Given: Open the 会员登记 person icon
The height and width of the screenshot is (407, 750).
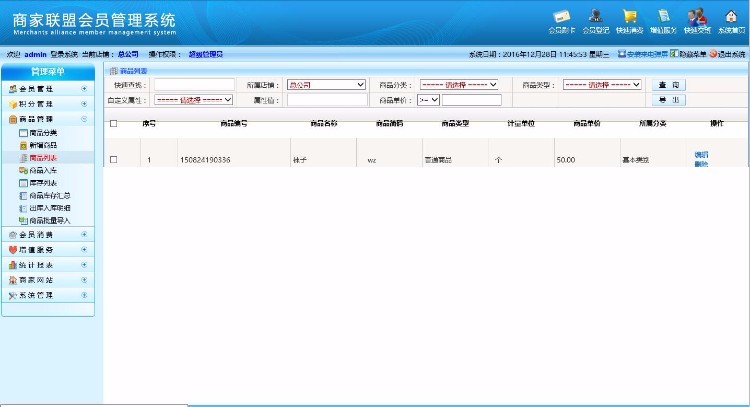Looking at the screenshot, I should 596,16.
